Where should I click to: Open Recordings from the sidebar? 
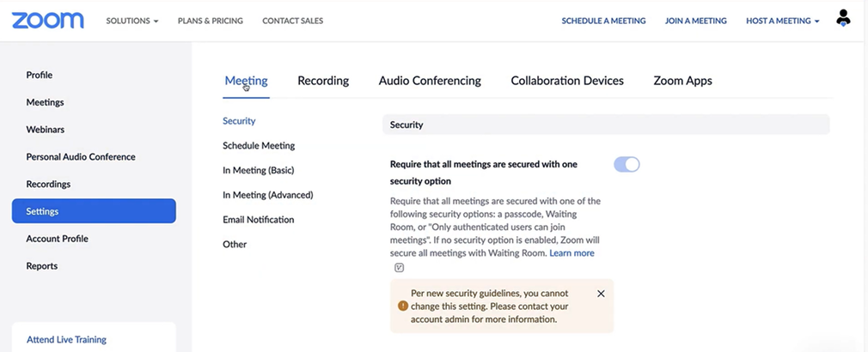(48, 184)
